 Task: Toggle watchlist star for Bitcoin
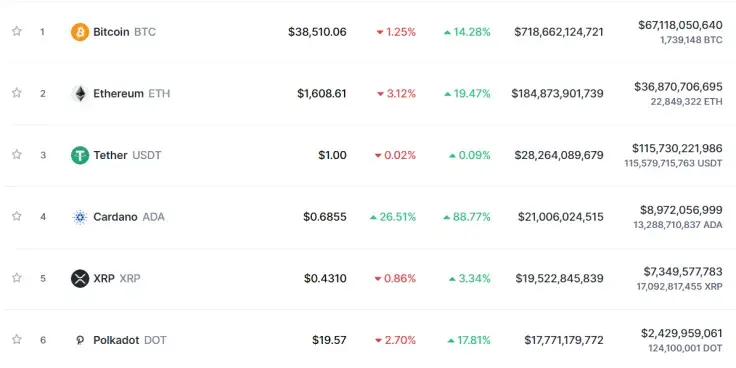(17, 31)
